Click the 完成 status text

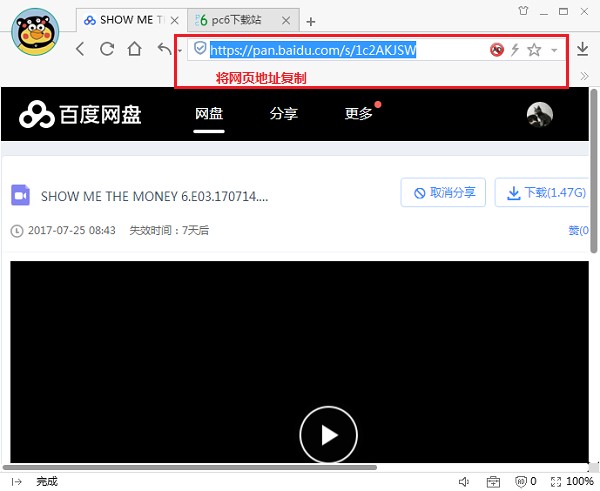pos(47,481)
